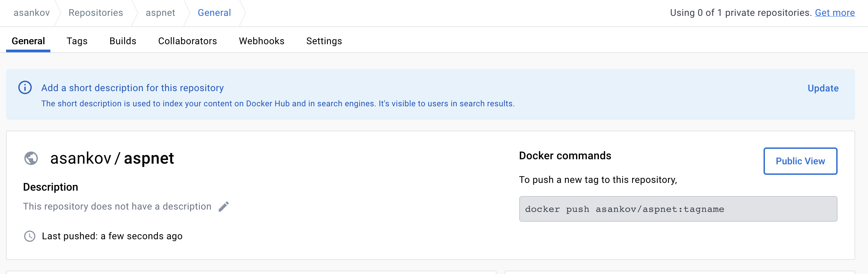Switch to the Tags tab
The height and width of the screenshot is (274, 868).
(x=77, y=41)
